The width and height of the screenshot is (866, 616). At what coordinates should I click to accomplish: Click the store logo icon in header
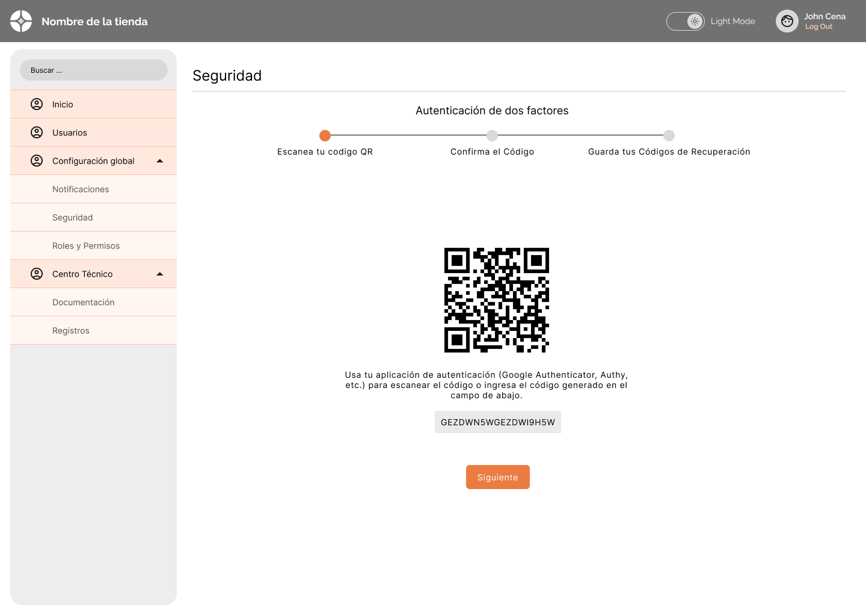click(x=21, y=21)
